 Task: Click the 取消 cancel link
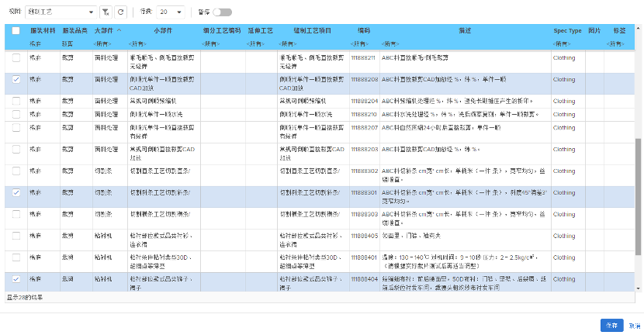coord(634,325)
